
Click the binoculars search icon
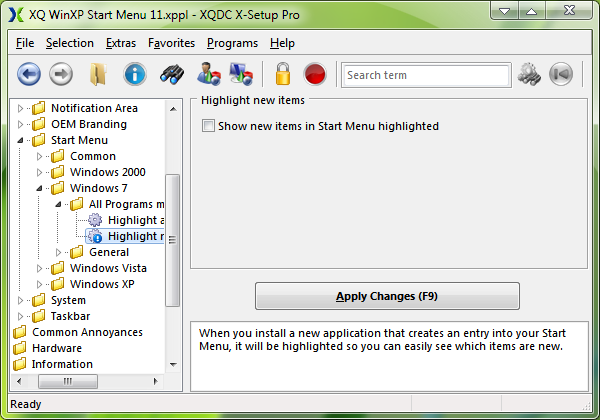pyautogui.click(x=171, y=74)
